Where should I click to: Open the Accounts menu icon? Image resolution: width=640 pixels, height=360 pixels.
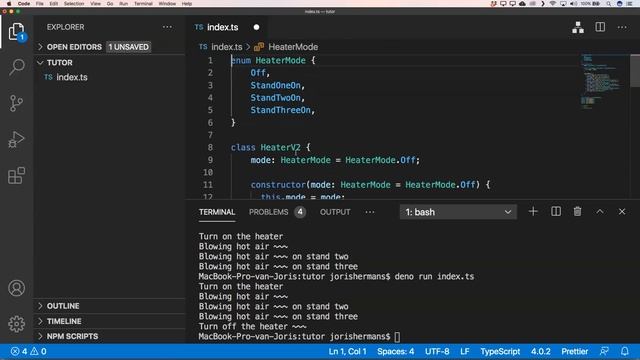pyautogui.click(x=16, y=288)
